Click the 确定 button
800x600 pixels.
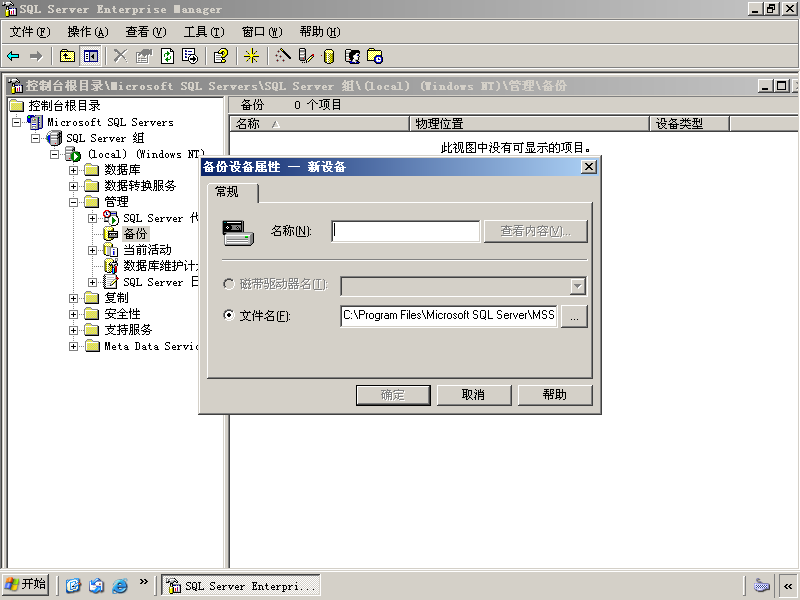click(x=393, y=395)
